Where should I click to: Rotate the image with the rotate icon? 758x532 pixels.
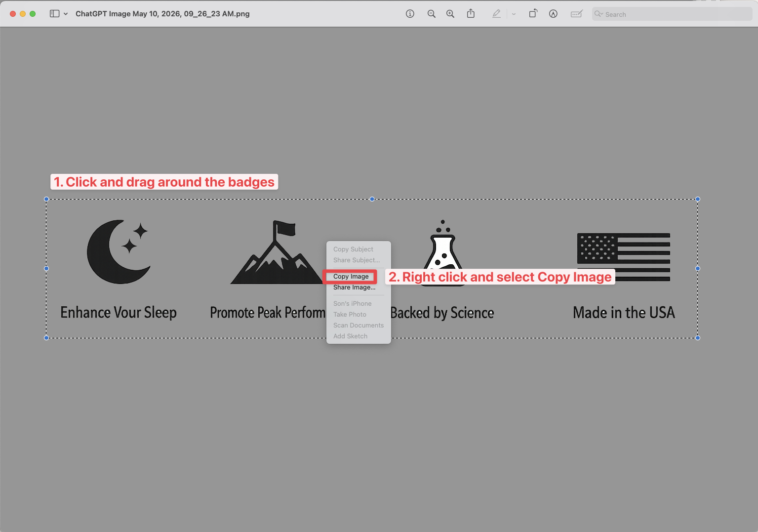533,14
